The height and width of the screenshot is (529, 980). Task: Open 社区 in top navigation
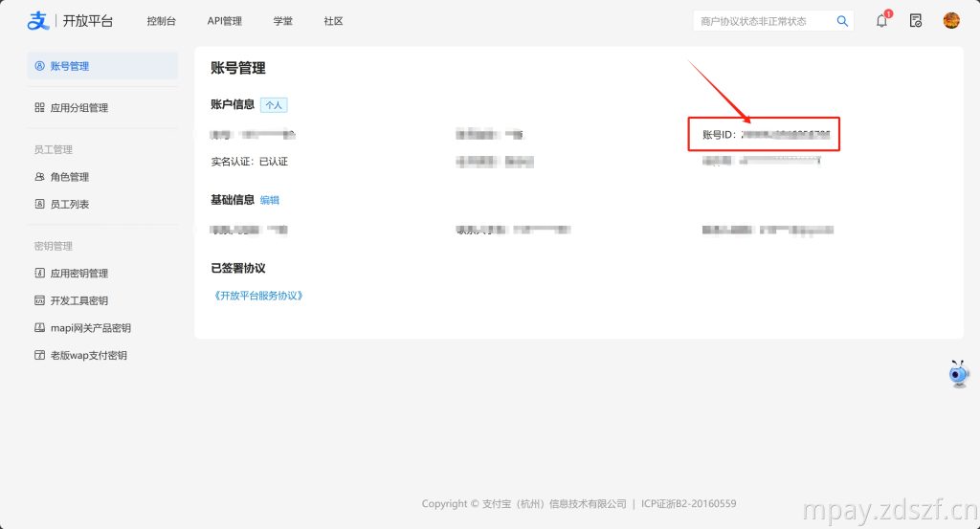pos(333,21)
